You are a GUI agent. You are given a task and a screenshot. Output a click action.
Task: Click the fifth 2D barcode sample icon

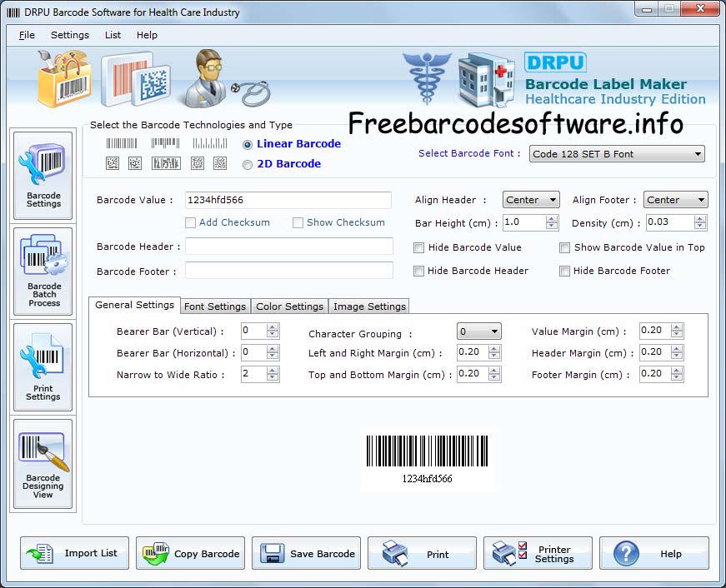[220, 163]
